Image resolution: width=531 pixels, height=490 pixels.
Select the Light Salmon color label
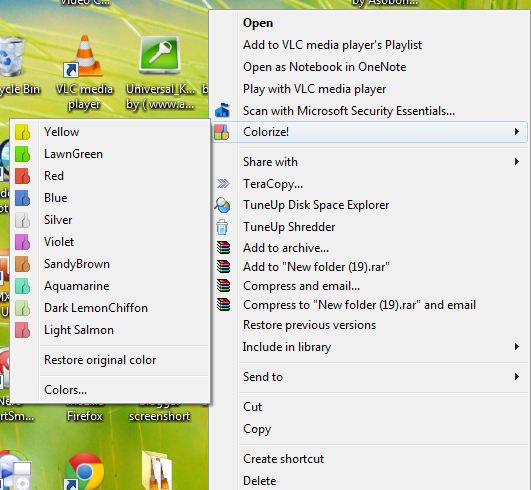(x=79, y=330)
